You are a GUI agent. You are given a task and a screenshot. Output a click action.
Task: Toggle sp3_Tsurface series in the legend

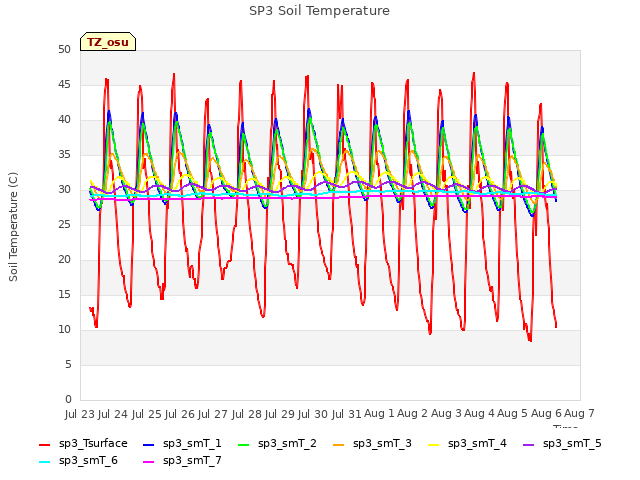point(83,443)
